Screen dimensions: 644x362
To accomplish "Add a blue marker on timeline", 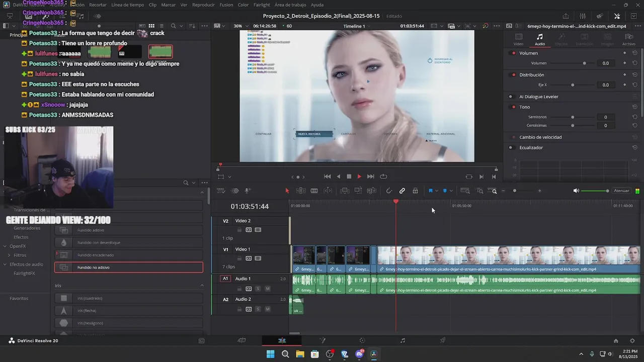I will [x=445, y=191].
